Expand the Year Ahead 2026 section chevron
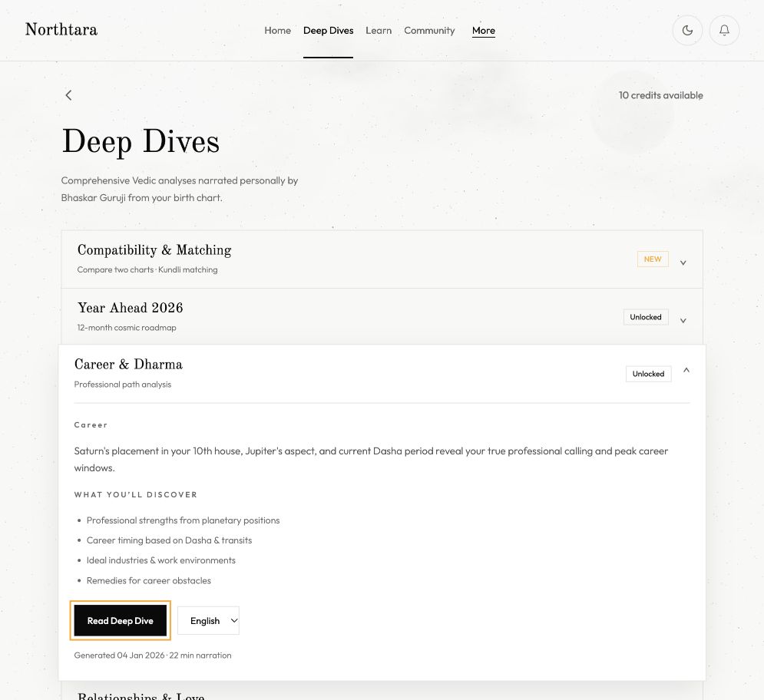 [x=683, y=321]
